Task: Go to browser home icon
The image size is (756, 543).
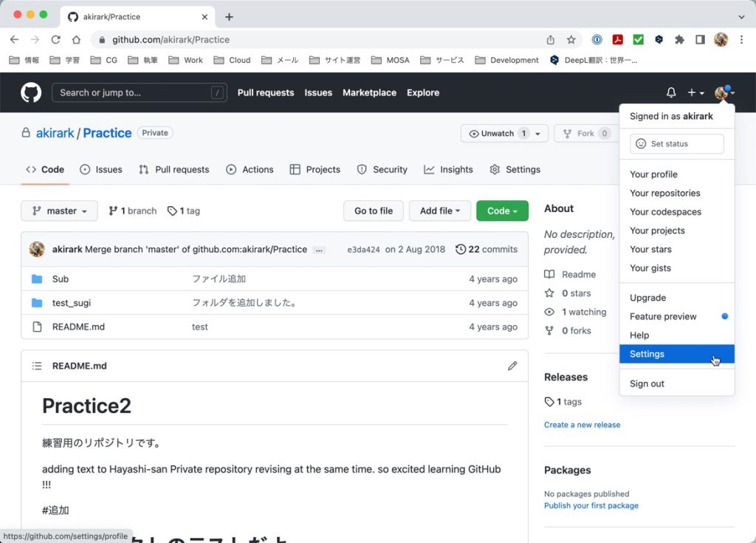Action: tap(76, 40)
